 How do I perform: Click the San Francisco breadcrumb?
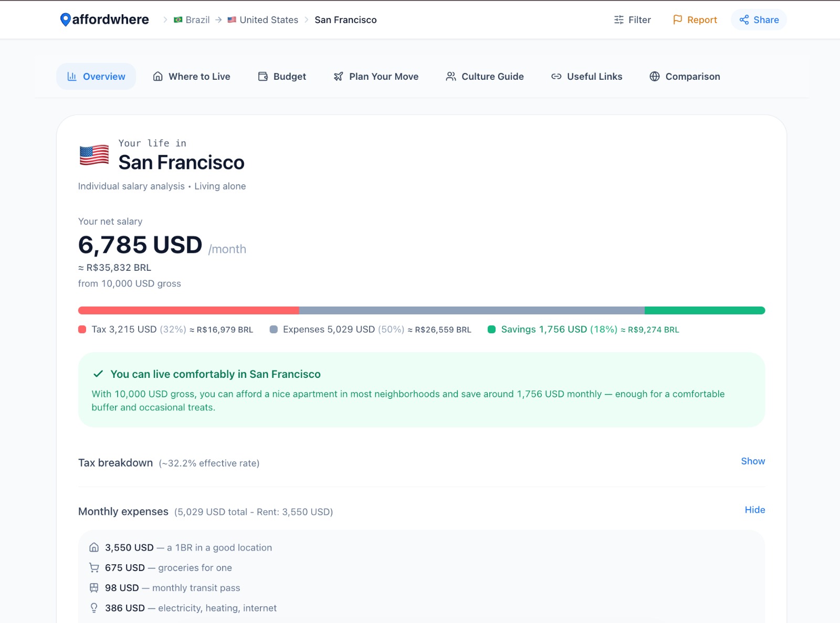pyautogui.click(x=345, y=20)
